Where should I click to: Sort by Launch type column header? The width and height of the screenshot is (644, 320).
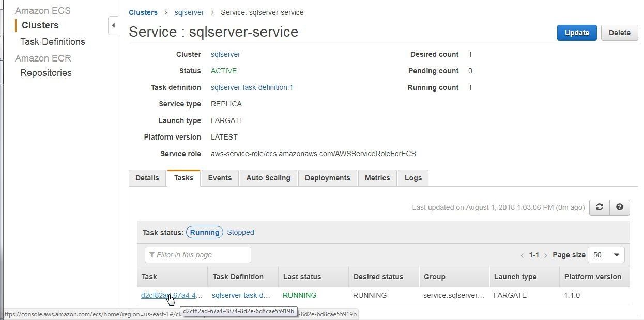(x=524, y=277)
